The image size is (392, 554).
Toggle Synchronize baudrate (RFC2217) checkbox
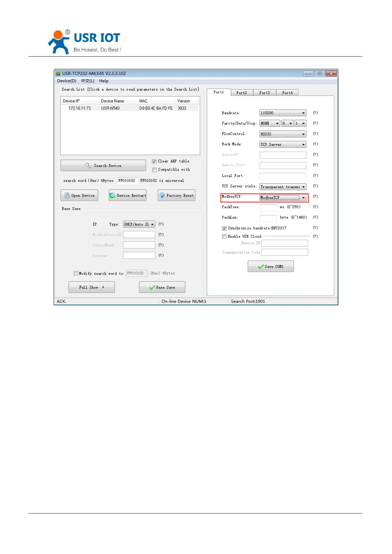[x=224, y=228]
